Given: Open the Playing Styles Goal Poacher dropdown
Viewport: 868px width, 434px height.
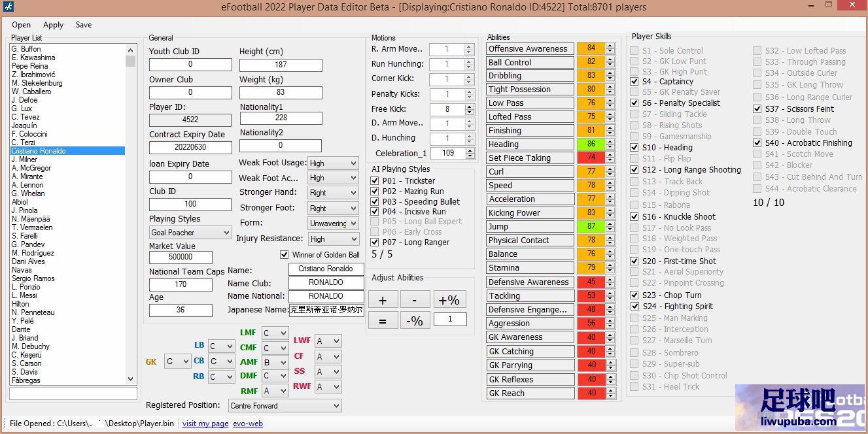Looking at the screenshot, I should 190,233.
